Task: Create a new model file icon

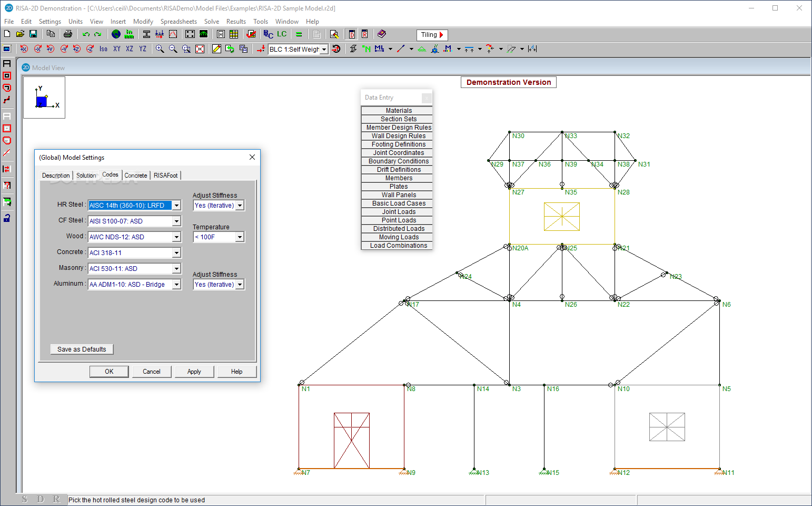Action: click(x=7, y=34)
